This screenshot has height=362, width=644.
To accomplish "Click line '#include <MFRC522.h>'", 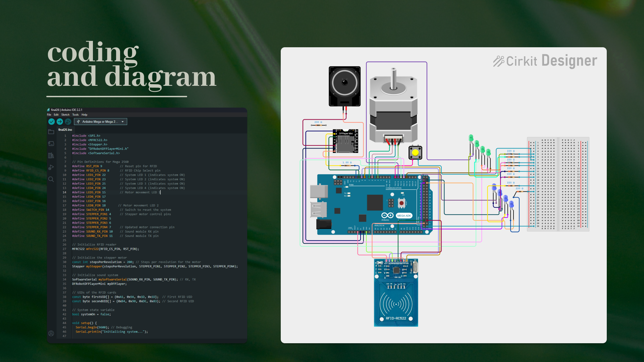I will coord(90,140).
